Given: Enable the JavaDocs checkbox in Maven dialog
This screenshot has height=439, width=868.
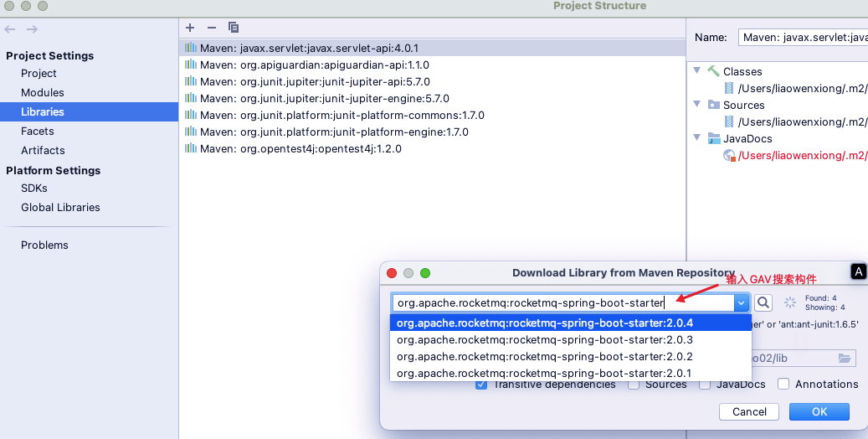Looking at the screenshot, I should point(705,384).
